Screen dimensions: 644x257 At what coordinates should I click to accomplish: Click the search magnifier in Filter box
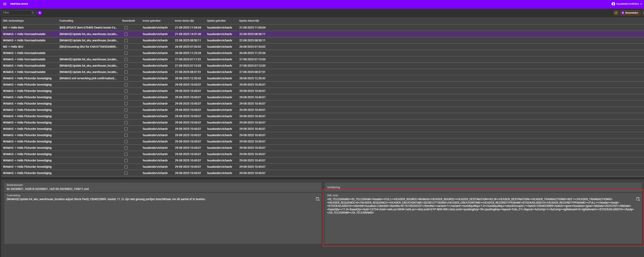point(33,13)
